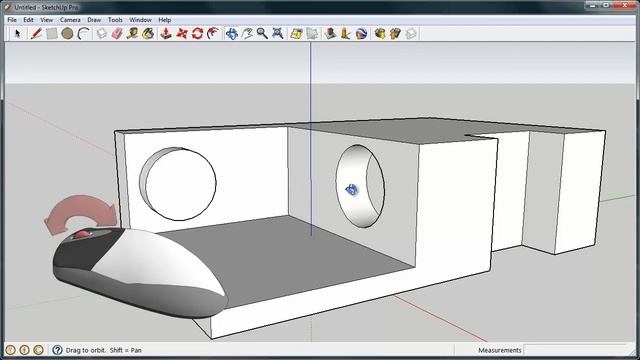Choose the Move tool with red arrows

coord(182,33)
